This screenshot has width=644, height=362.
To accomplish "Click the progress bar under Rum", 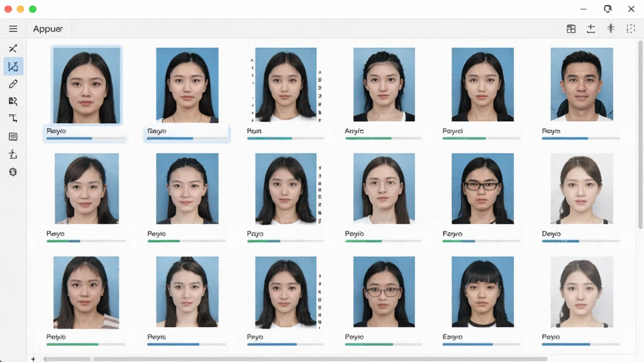I will tap(286, 138).
